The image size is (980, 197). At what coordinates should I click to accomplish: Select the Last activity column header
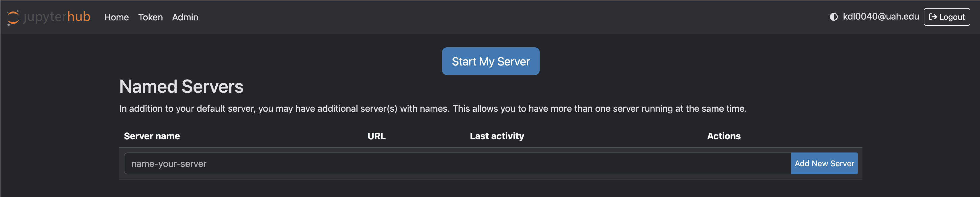coord(497,136)
